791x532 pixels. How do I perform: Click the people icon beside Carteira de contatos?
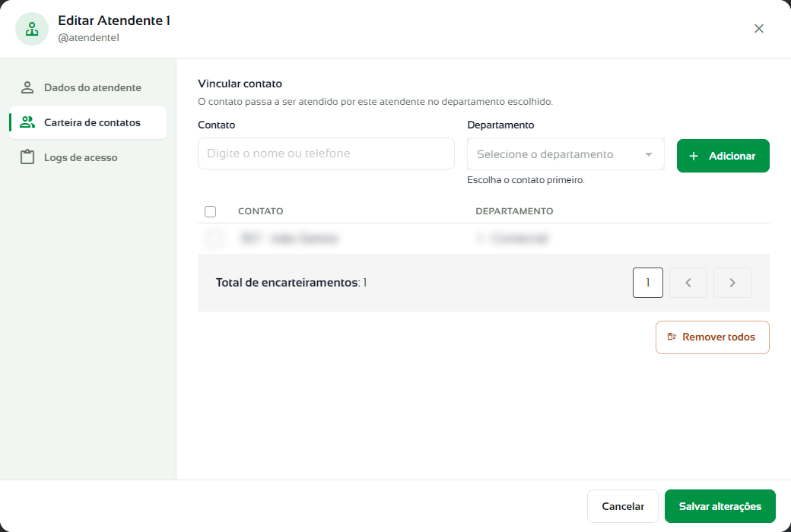(x=27, y=122)
